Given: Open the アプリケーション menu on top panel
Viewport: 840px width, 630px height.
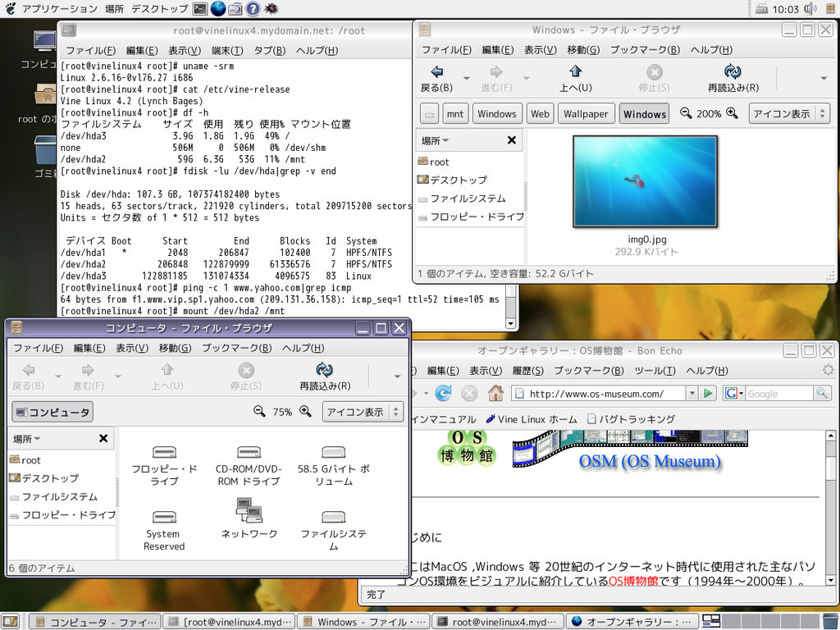Looking at the screenshot, I should point(59,8).
